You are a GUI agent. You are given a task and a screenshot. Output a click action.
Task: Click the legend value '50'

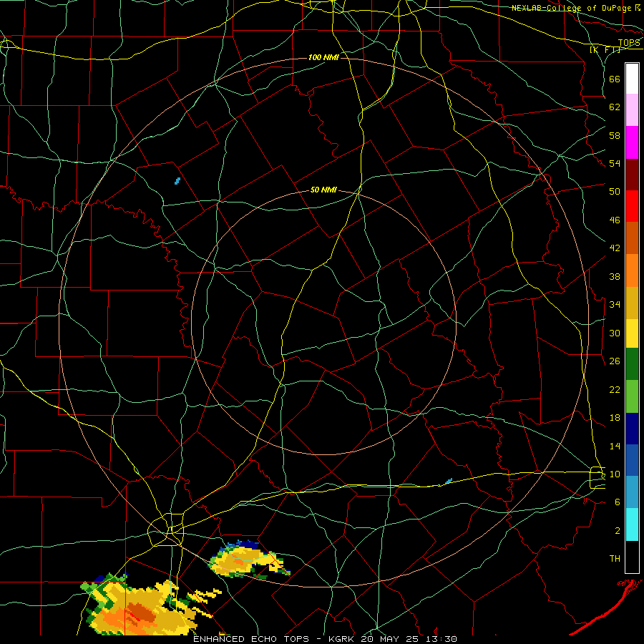click(615, 192)
